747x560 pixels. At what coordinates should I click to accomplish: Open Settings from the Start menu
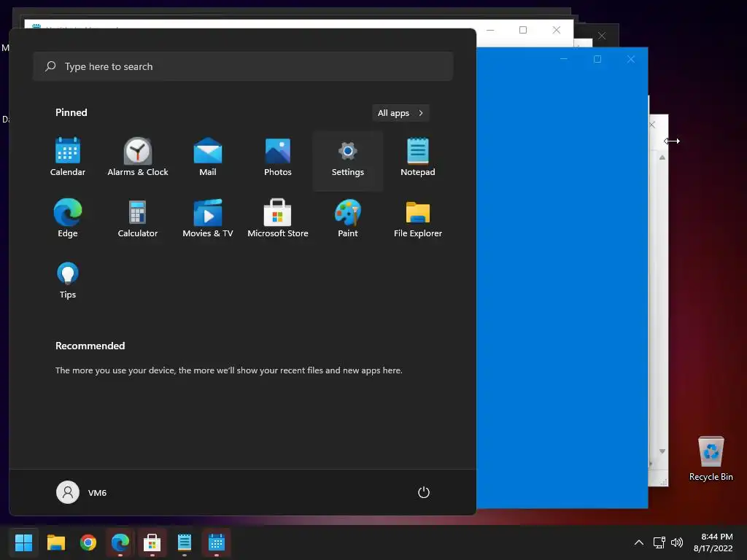click(348, 160)
